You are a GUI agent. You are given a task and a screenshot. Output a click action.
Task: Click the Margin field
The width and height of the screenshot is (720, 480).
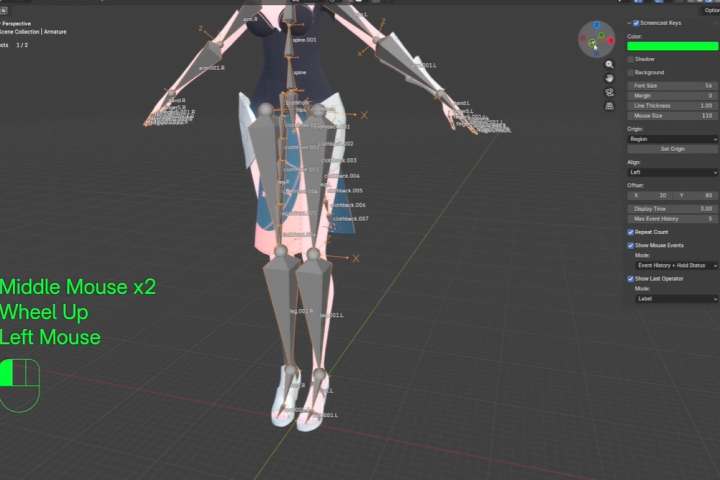(x=672, y=96)
